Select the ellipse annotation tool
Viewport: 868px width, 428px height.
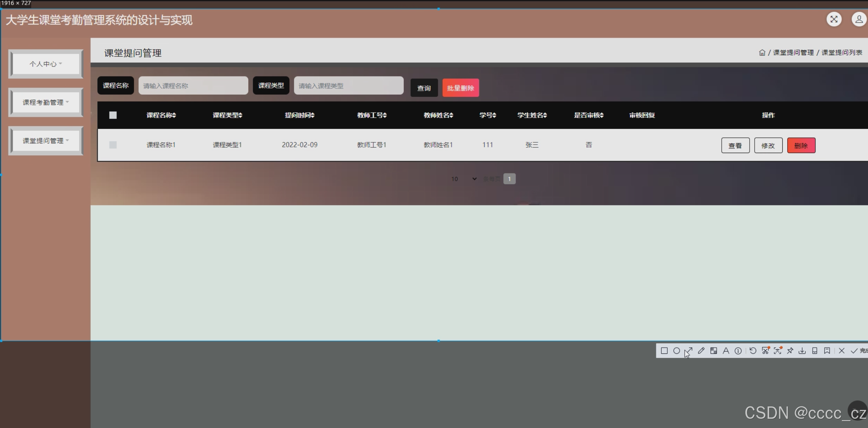677,351
